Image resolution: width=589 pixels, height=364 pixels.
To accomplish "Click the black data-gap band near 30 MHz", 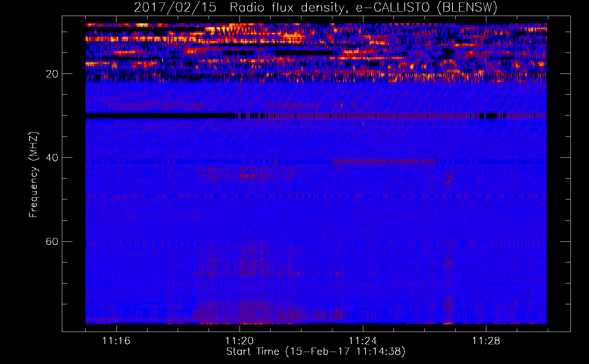I will point(161,116).
